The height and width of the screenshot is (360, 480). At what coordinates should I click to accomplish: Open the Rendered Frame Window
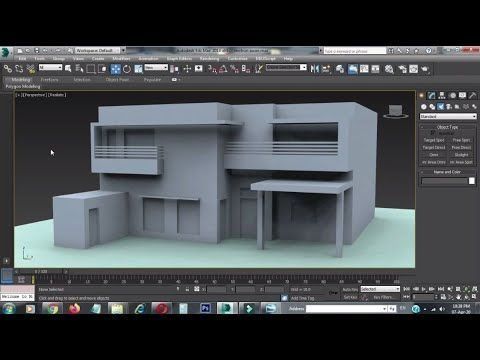point(414,69)
